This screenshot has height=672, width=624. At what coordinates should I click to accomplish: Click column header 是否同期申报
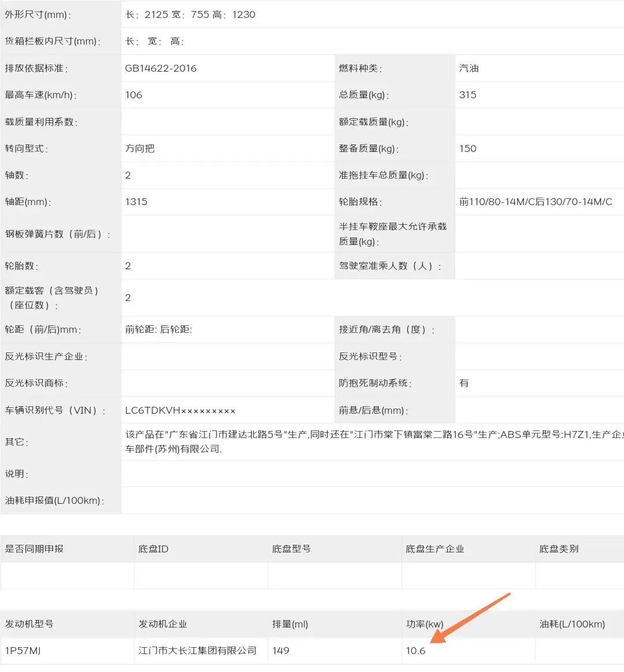pos(34,549)
